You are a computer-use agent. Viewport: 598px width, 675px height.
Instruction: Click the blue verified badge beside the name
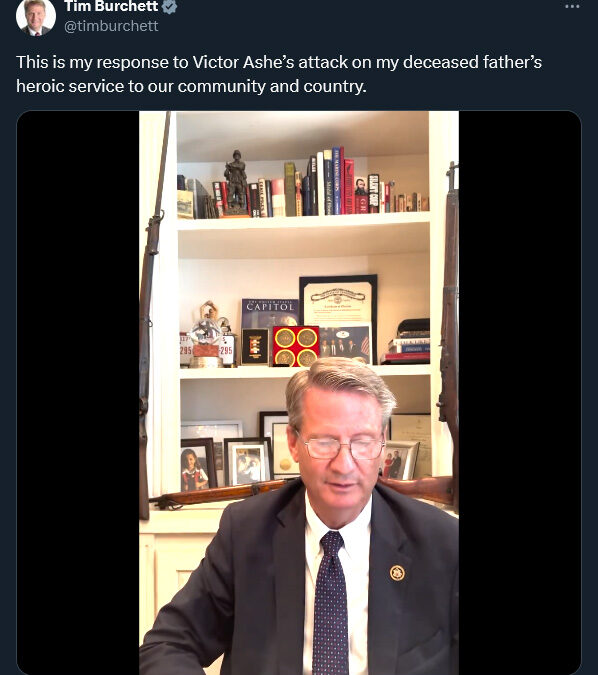click(170, 6)
